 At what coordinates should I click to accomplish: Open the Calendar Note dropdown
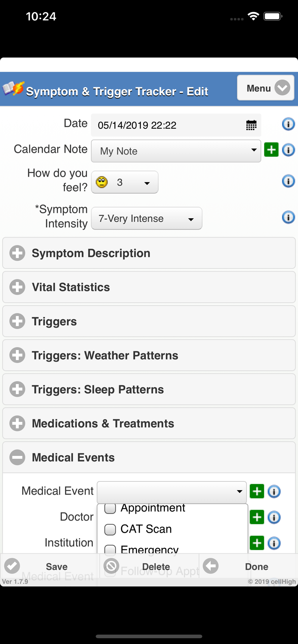[176, 151]
